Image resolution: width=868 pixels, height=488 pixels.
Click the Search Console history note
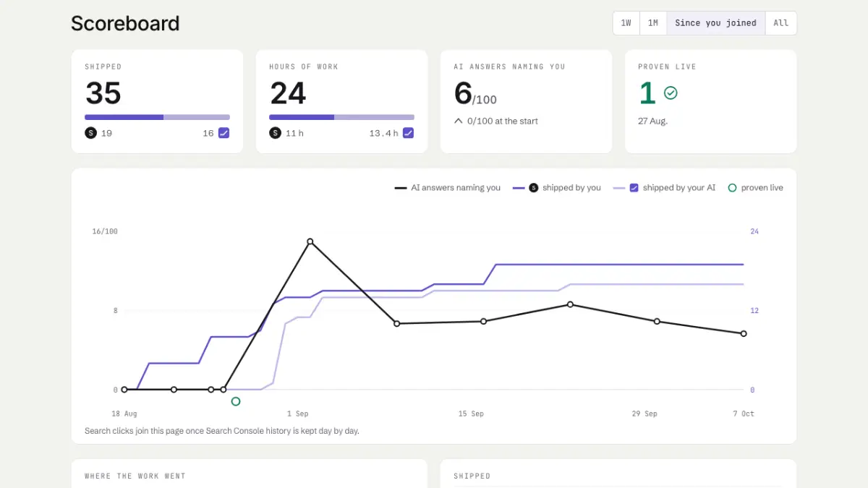click(x=222, y=431)
